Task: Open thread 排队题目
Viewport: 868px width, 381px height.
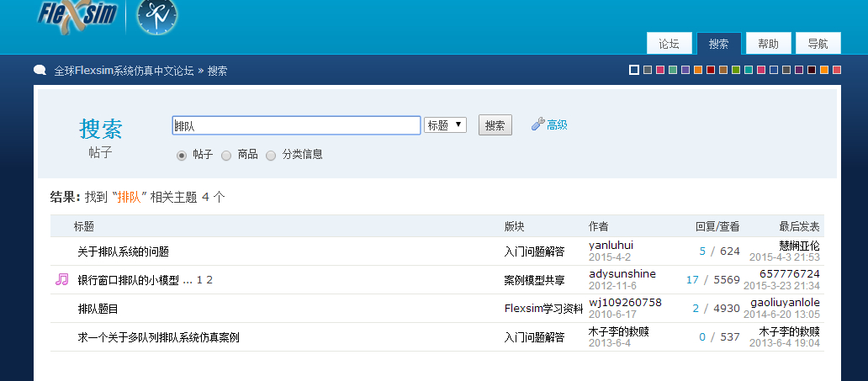Action: pyautogui.click(x=98, y=309)
